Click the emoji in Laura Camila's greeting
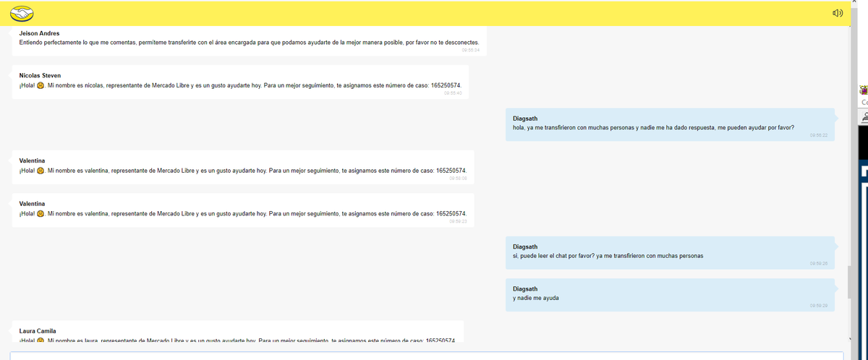The height and width of the screenshot is (360, 868). [41, 340]
